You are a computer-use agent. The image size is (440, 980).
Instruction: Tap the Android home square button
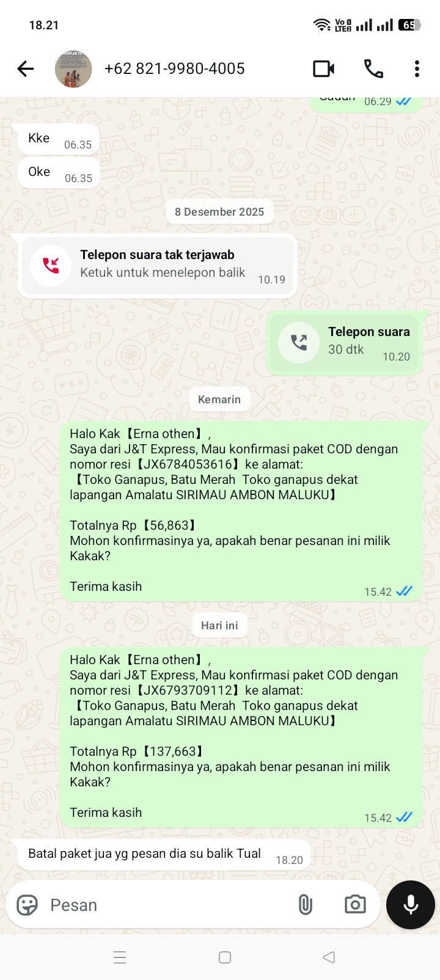point(224,957)
